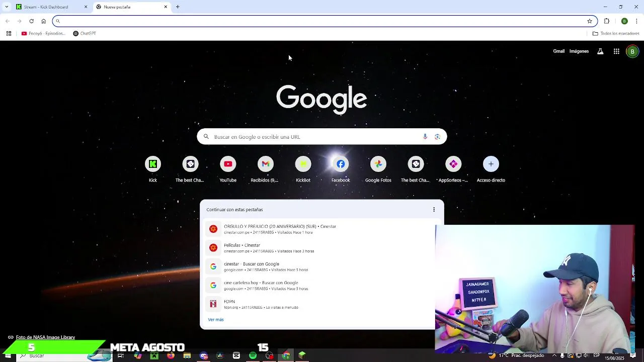Open CapCut from the taskbar
644x362 pixels.
click(x=236, y=355)
